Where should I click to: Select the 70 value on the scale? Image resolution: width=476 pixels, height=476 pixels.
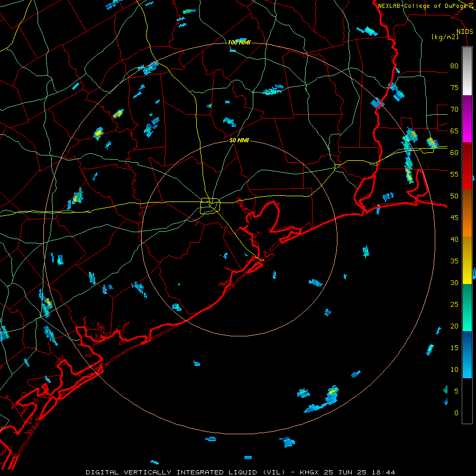[x=454, y=109]
